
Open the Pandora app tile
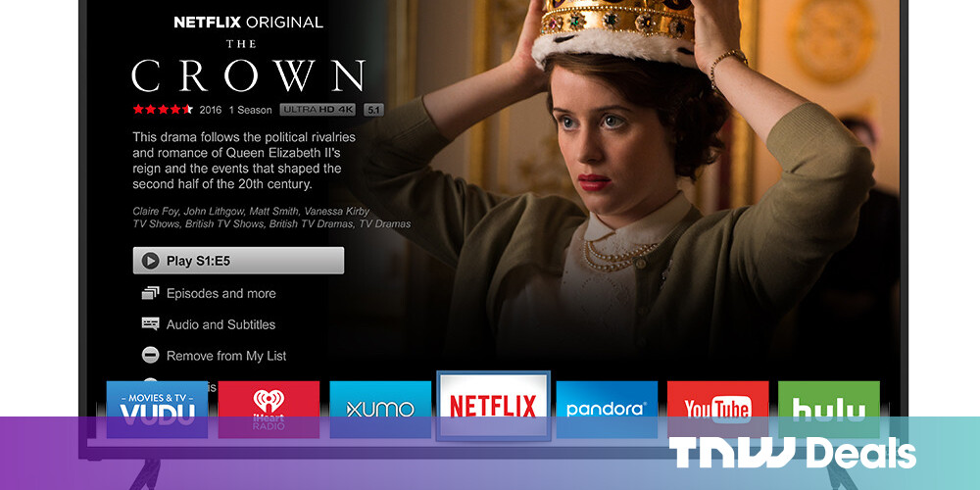tap(607, 410)
